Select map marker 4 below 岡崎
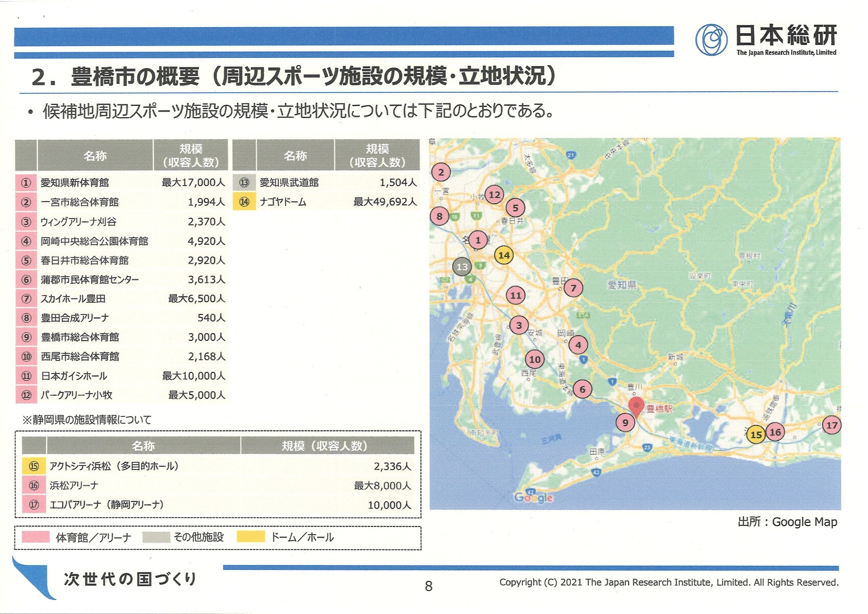Viewport: 868px width, 614px height. [578, 345]
